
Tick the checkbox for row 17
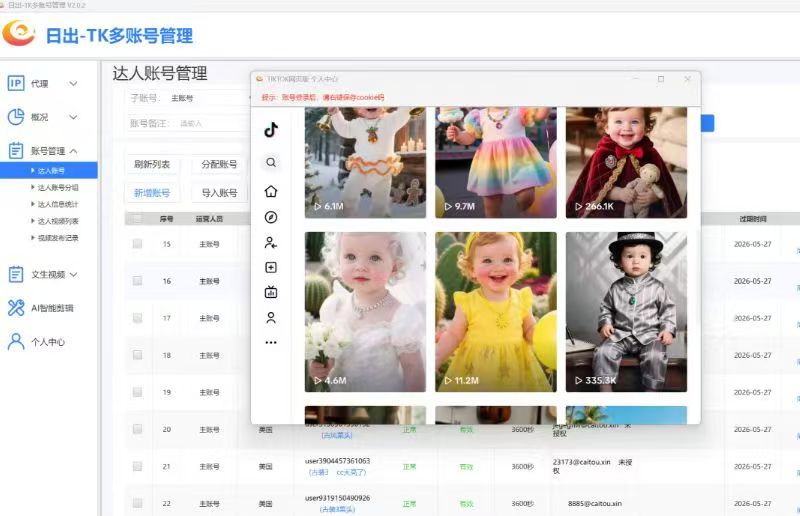point(137,318)
